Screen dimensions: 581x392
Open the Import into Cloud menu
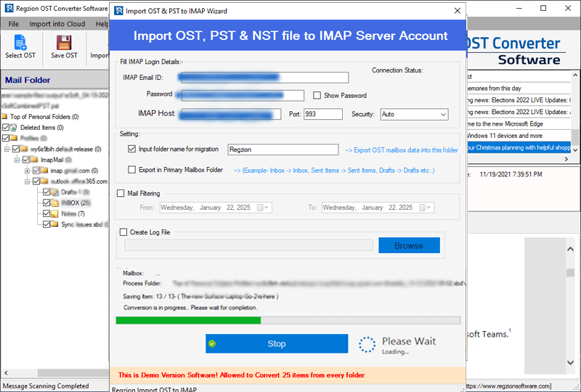[57, 24]
